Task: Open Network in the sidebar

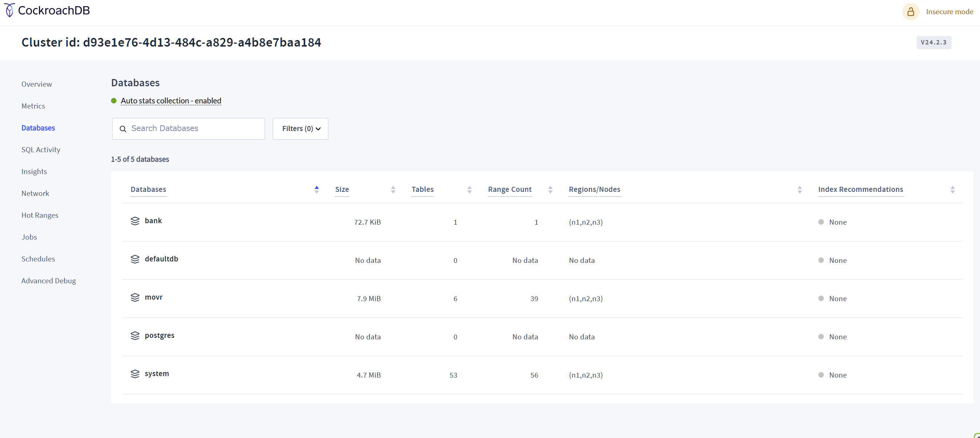Action: pyautogui.click(x=35, y=193)
